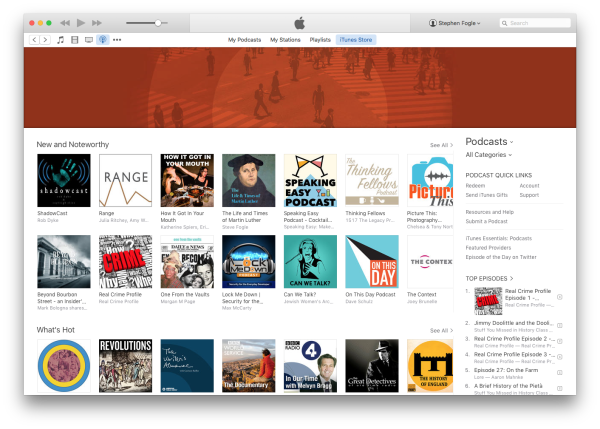Open On This Day Podcast artwork
Viewport: 600px width, 429px height.
click(372, 262)
